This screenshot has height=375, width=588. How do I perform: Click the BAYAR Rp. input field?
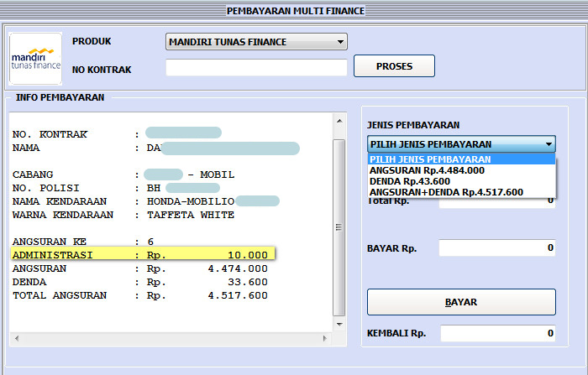click(497, 247)
